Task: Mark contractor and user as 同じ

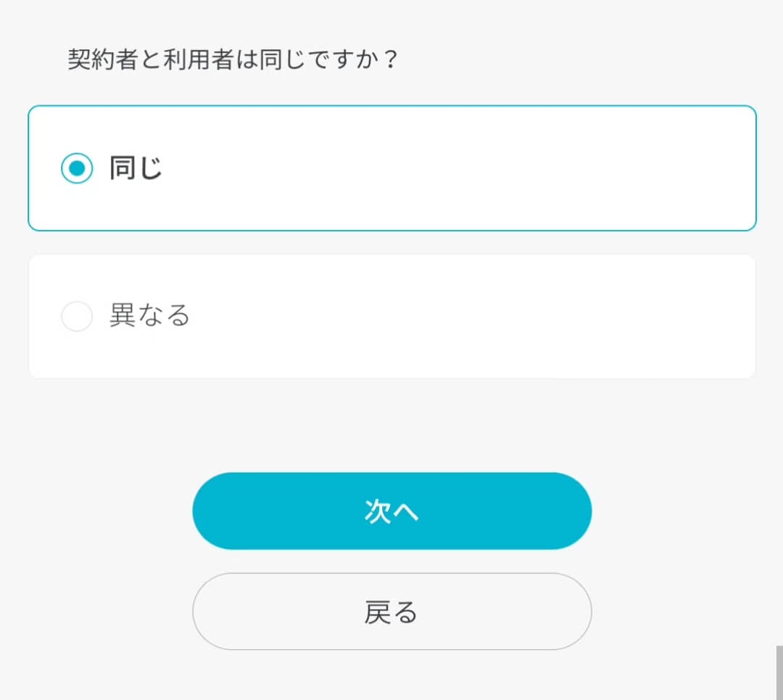Action: click(x=77, y=168)
